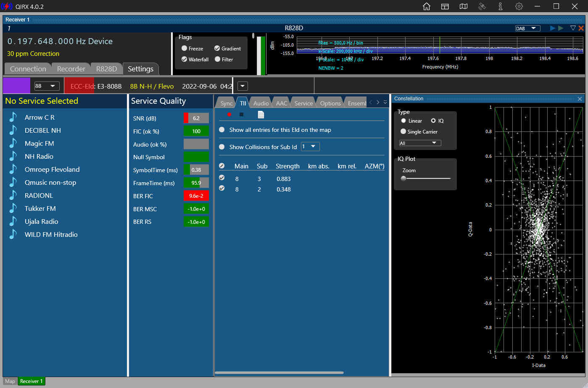Switch to the Options tab

pos(330,103)
